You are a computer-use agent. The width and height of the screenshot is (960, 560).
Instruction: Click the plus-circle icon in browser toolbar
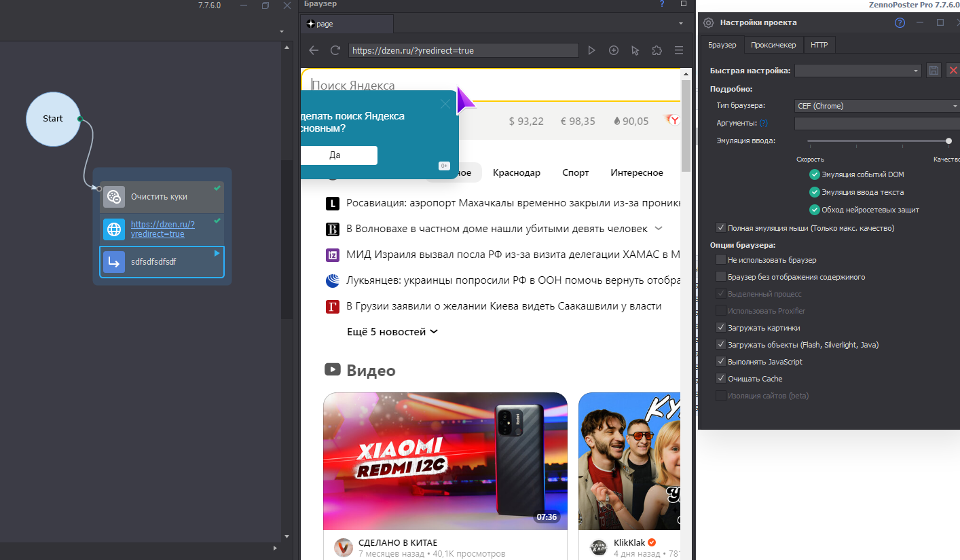click(614, 50)
